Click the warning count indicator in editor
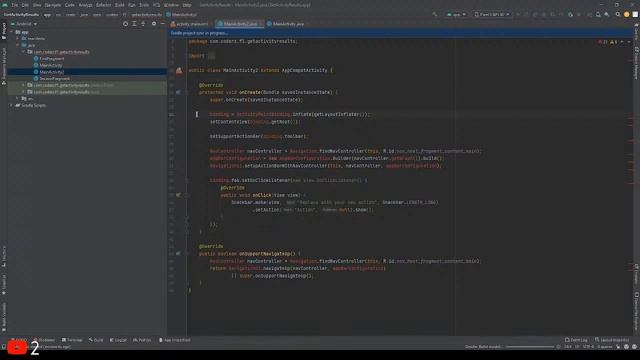Screen dimensions: 640x360 click(613, 42)
